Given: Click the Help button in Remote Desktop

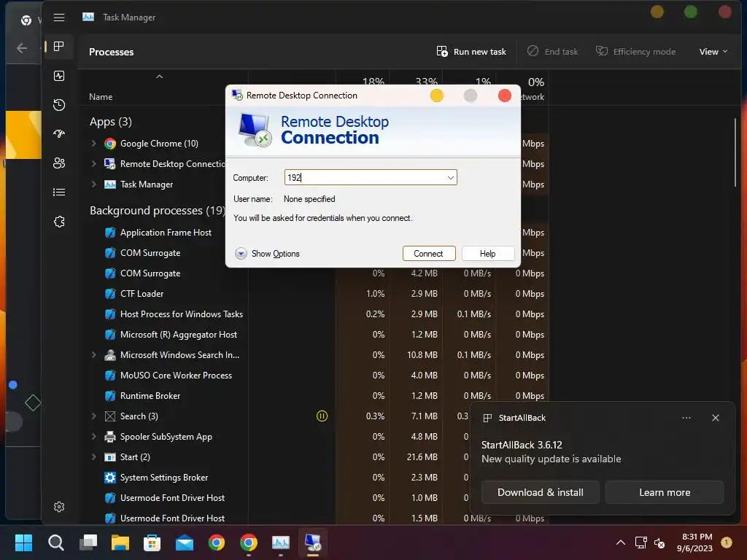Looking at the screenshot, I should pyautogui.click(x=488, y=253).
